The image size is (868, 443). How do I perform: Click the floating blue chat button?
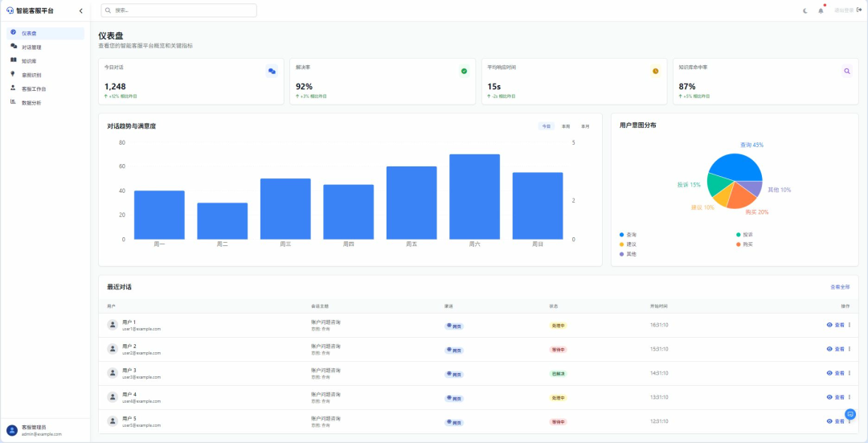pos(850,414)
